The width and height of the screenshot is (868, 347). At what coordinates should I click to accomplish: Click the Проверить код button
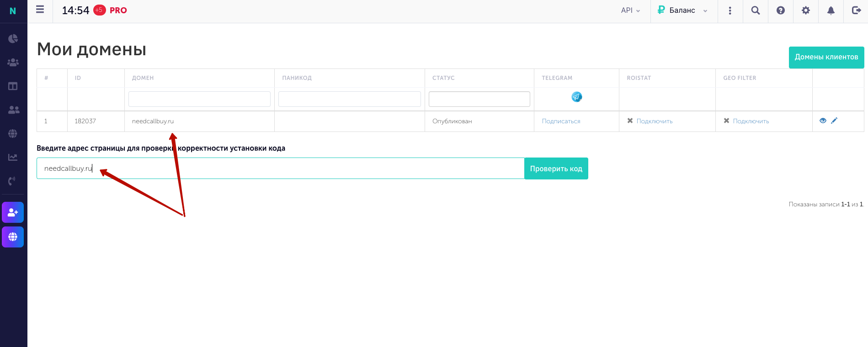[556, 168]
